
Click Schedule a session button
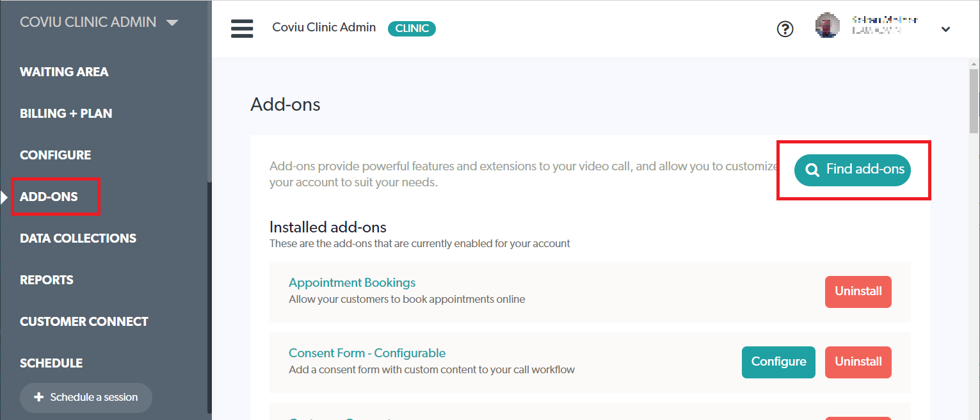pyautogui.click(x=86, y=398)
